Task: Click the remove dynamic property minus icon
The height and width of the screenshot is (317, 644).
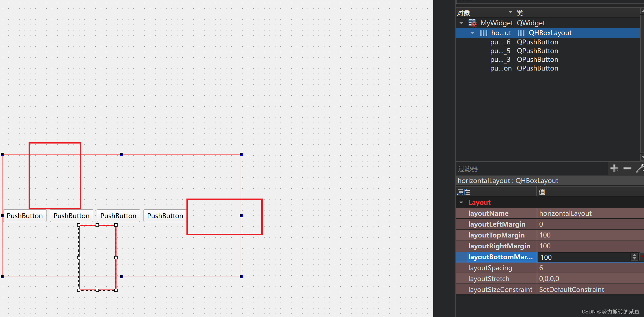Action: pyautogui.click(x=627, y=169)
